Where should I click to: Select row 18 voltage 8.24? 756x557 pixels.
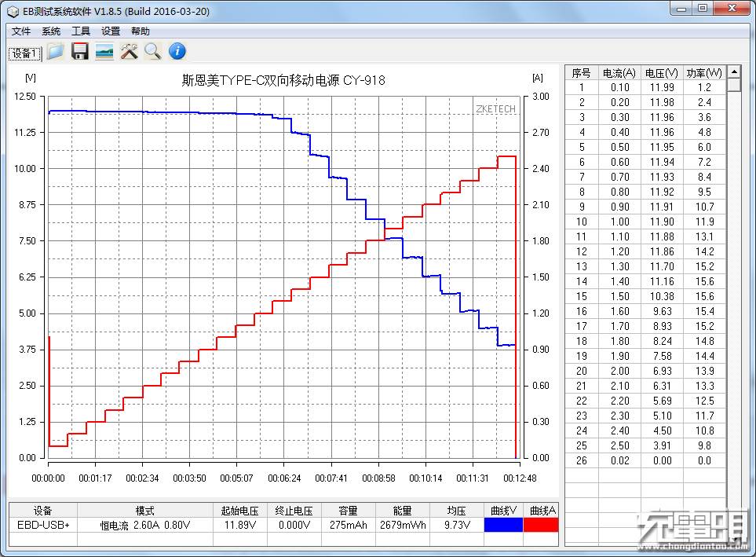tap(662, 341)
